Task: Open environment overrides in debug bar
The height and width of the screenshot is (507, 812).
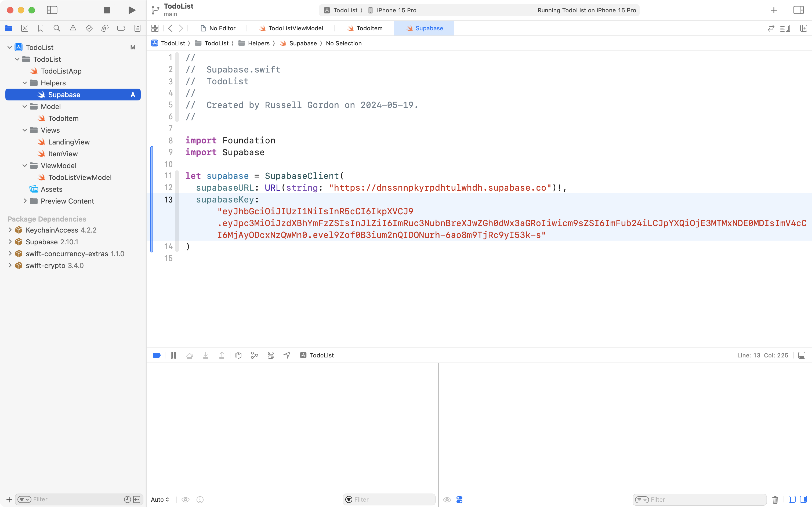Action: coord(271,355)
